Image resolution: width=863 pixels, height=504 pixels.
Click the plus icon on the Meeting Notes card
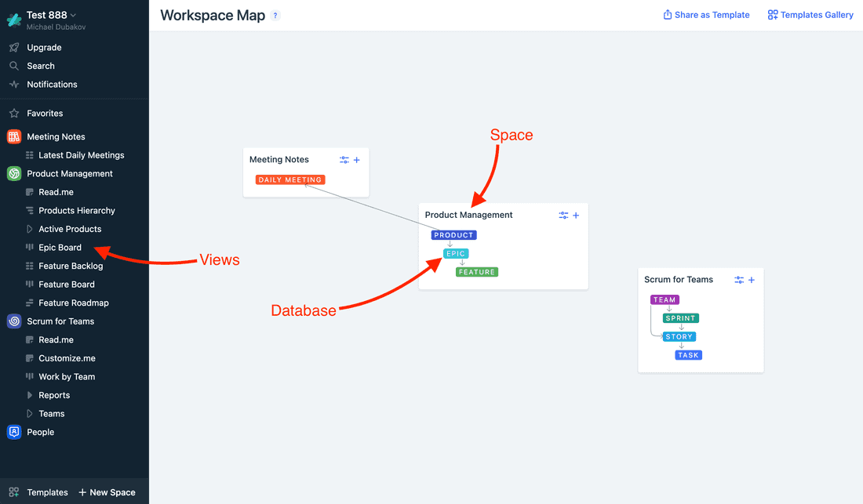click(x=358, y=159)
